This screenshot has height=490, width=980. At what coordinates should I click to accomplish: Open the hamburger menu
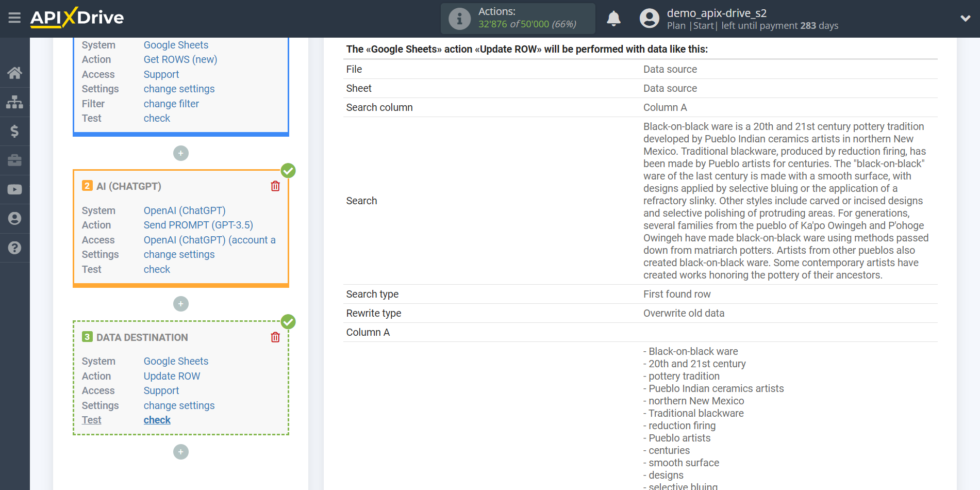14,18
